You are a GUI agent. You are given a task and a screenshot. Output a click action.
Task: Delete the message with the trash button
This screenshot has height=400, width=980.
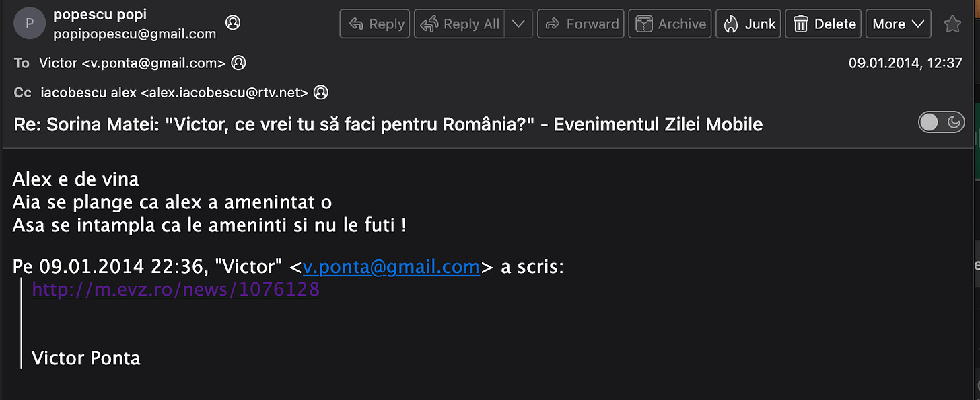(x=823, y=24)
